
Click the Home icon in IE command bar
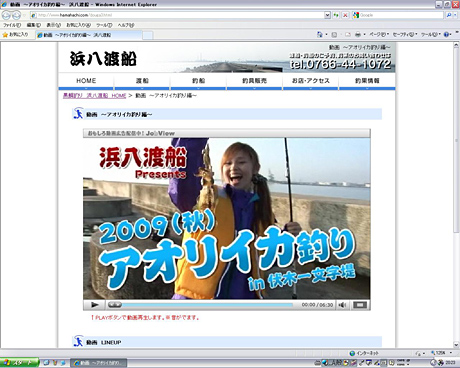pyautogui.click(x=319, y=34)
